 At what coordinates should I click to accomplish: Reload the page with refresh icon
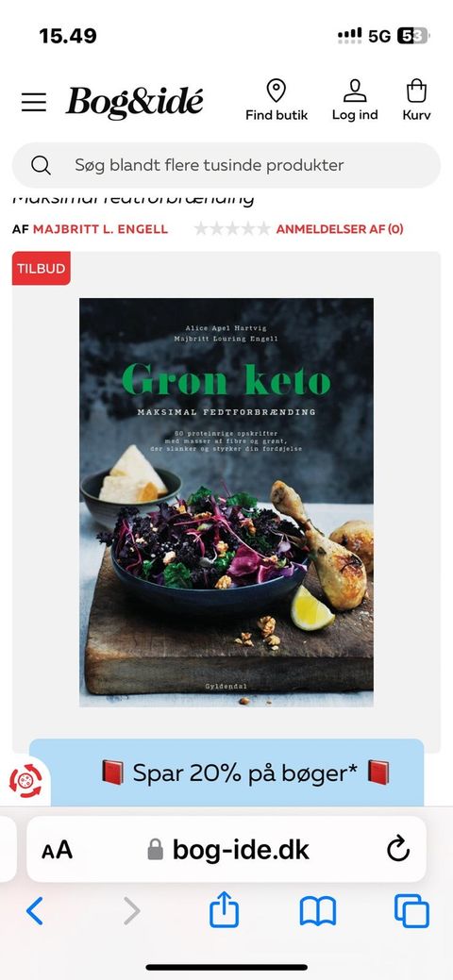coord(398,850)
